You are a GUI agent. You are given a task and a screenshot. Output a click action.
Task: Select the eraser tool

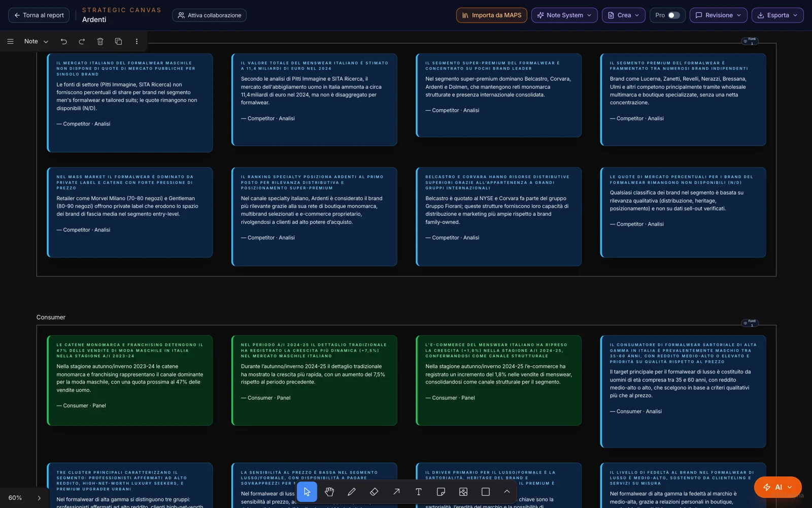point(374,492)
